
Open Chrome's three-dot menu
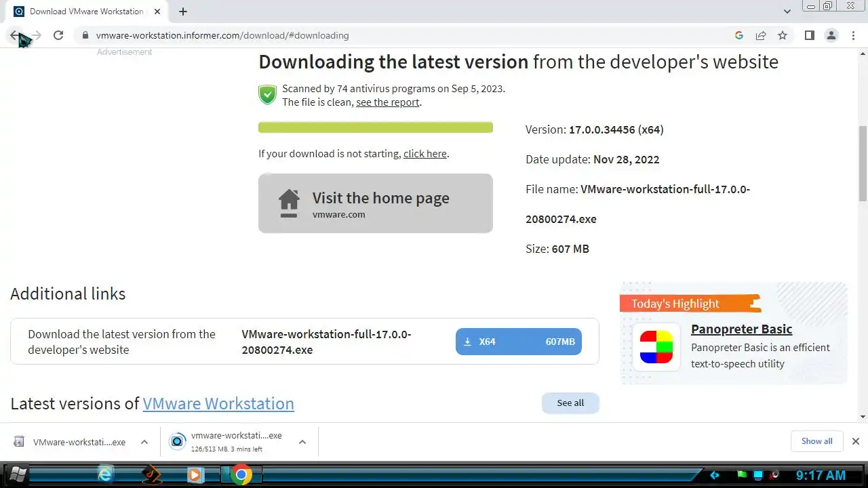pyautogui.click(x=853, y=35)
